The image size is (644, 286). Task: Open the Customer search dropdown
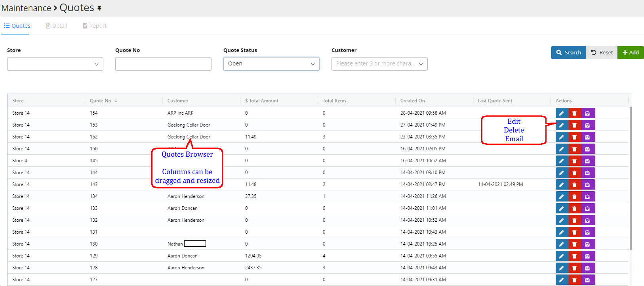[379, 64]
